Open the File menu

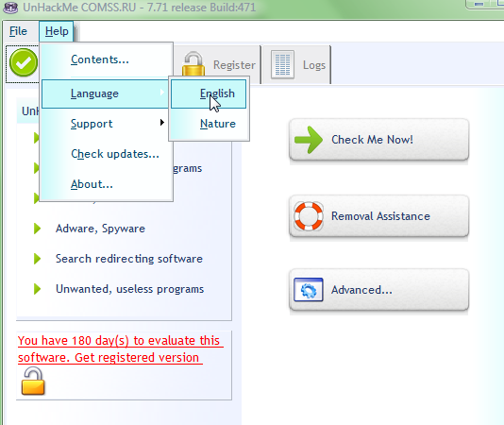tap(18, 31)
